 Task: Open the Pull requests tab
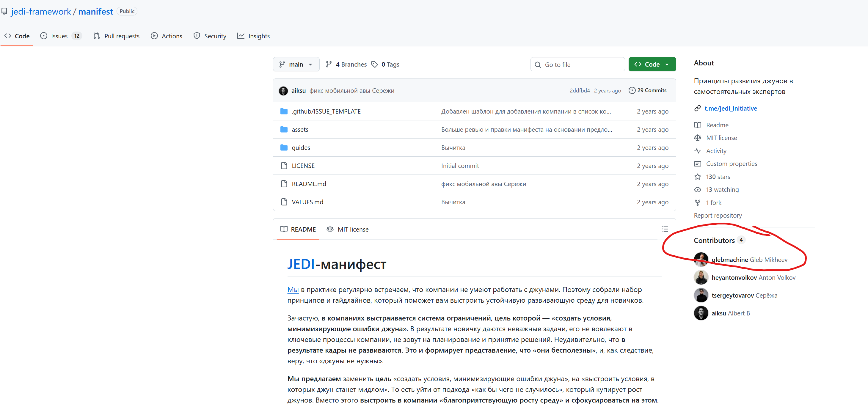click(116, 36)
